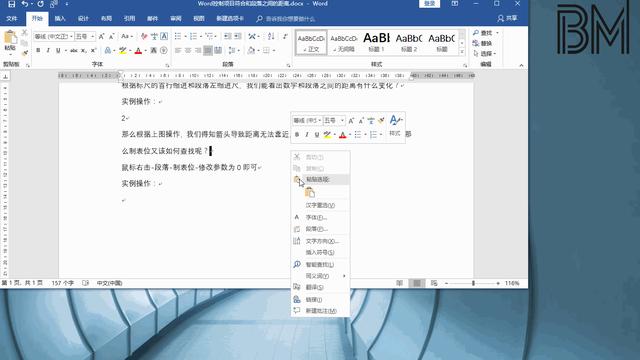This screenshot has width=640, height=360.
Task: Click the show paragraph marks icon
Action: point(285,36)
